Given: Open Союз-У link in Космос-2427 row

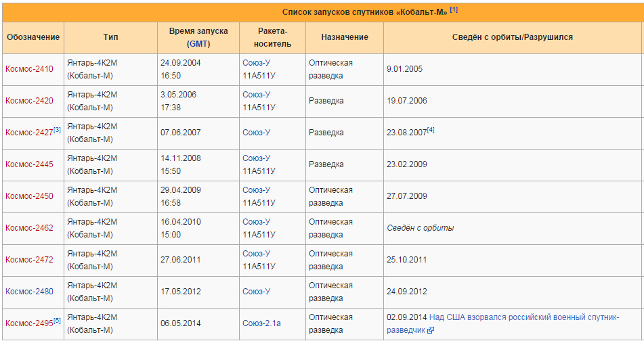Looking at the screenshot, I should pos(256,133).
